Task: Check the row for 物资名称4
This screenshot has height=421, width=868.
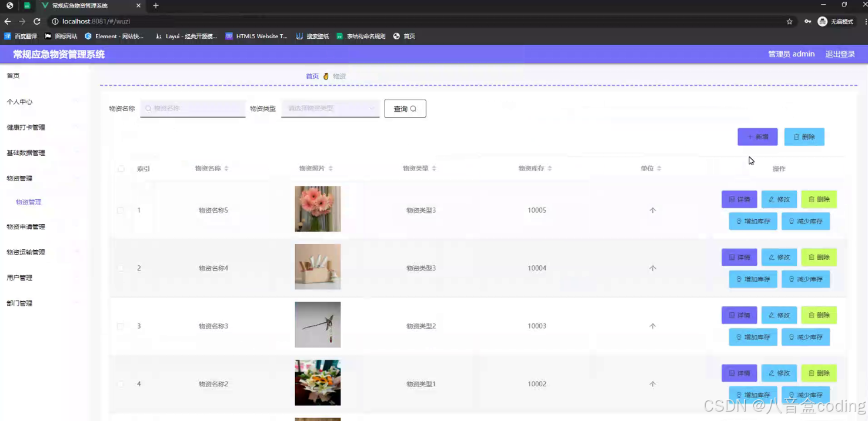Action: [x=121, y=268]
